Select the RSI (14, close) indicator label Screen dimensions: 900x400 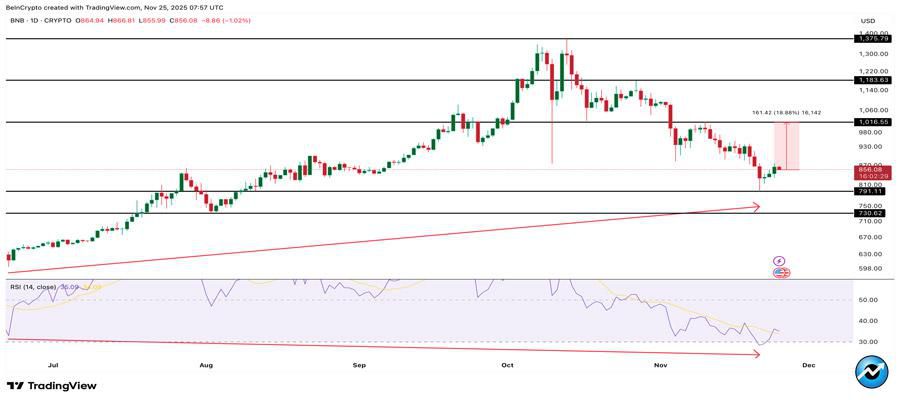tap(34, 287)
